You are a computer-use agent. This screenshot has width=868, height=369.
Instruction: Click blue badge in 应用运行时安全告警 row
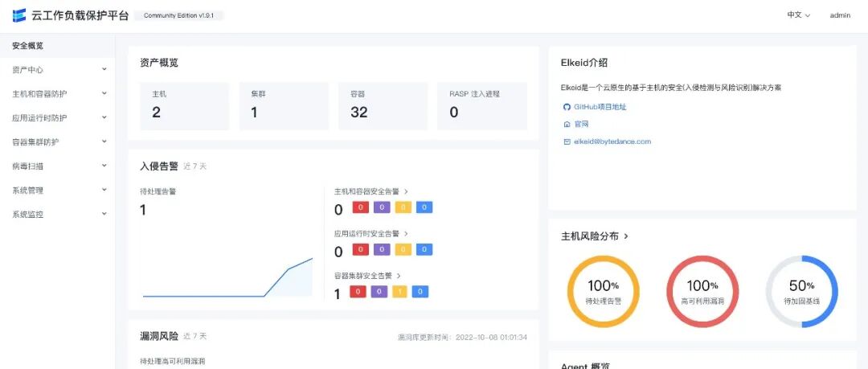pos(424,250)
